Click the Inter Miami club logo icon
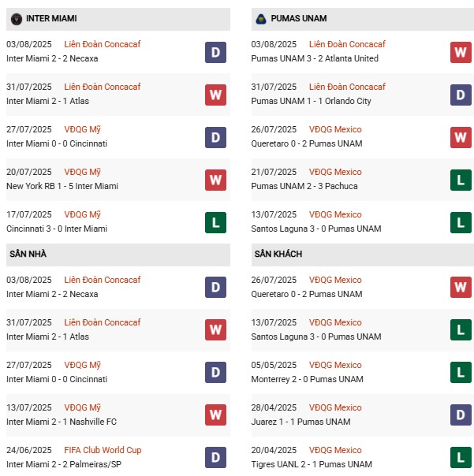Screen dimensions: 474x476 click(16, 18)
